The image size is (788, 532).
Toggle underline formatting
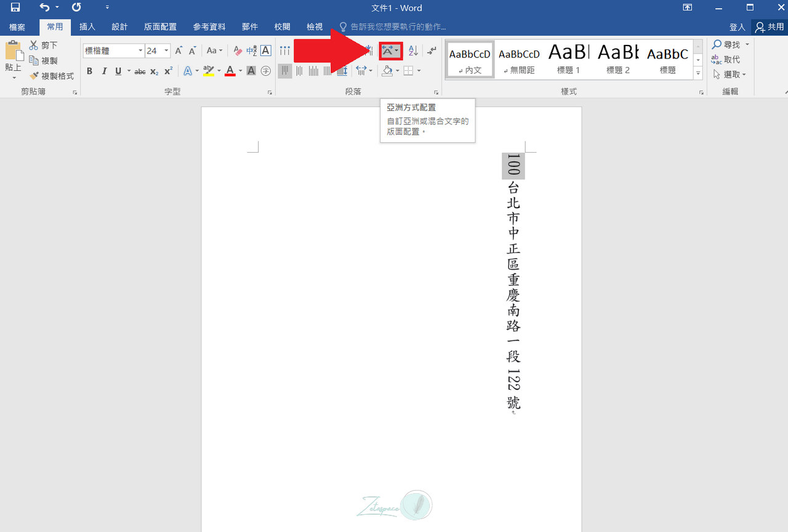[x=118, y=71]
